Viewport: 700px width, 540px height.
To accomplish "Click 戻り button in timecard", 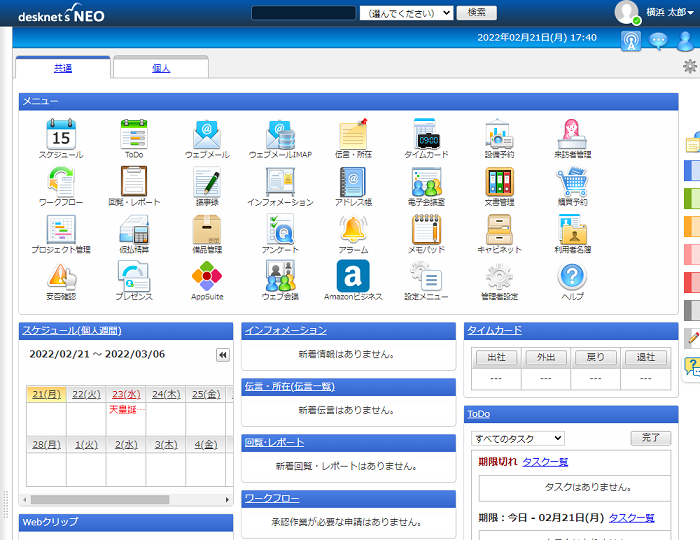I will pyautogui.click(x=596, y=357).
